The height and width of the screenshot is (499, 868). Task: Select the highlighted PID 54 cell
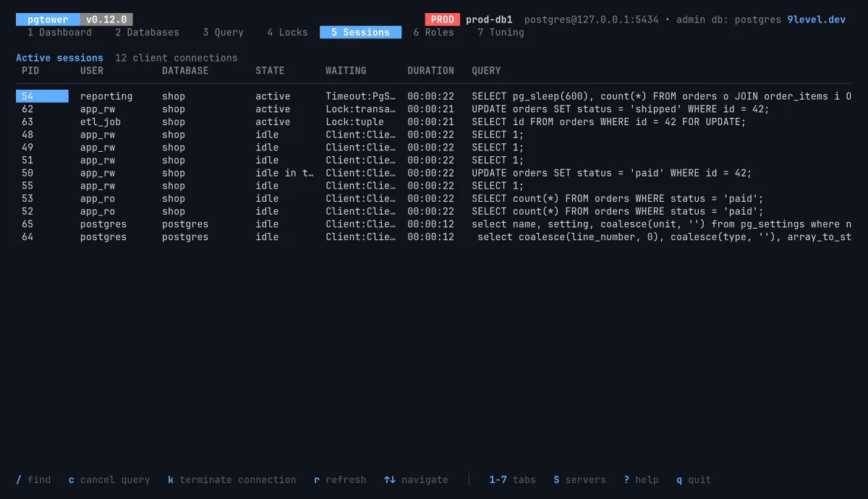42,96
